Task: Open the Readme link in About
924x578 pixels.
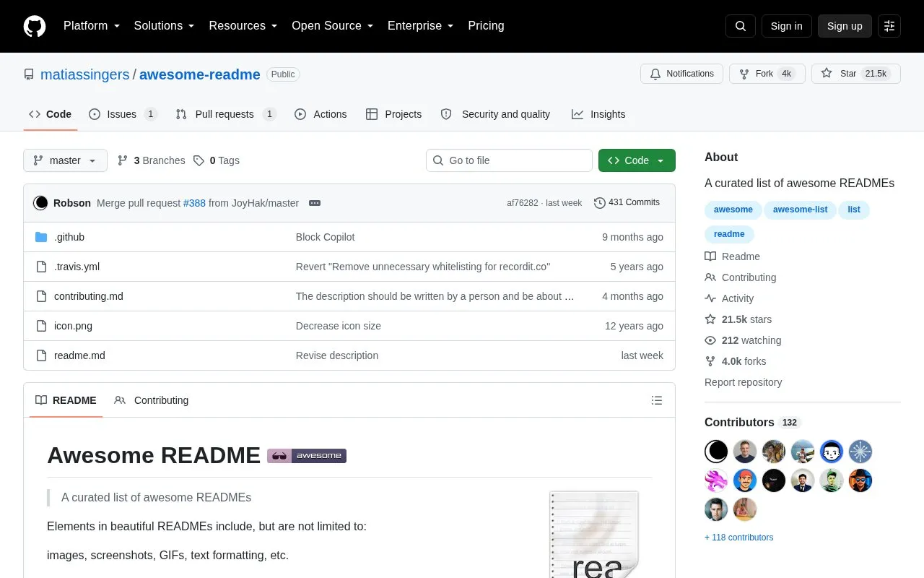Action: [733, 256]
